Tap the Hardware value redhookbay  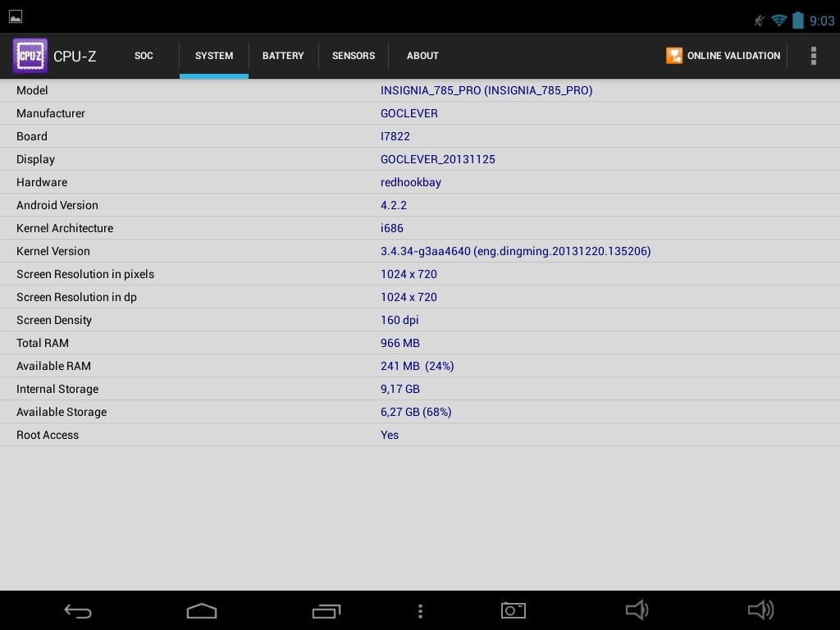click(411, 183)
